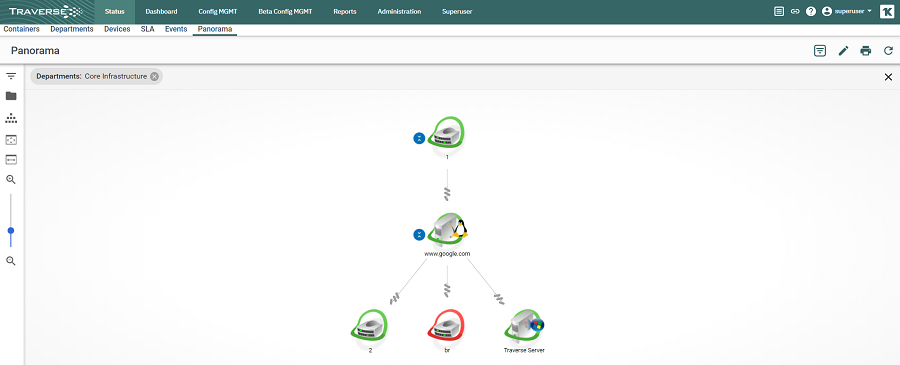This screenshot has width=900, height=365.
Task: Select the hierarchy layout icon in sidebar
Action: [x=11, y=118]
